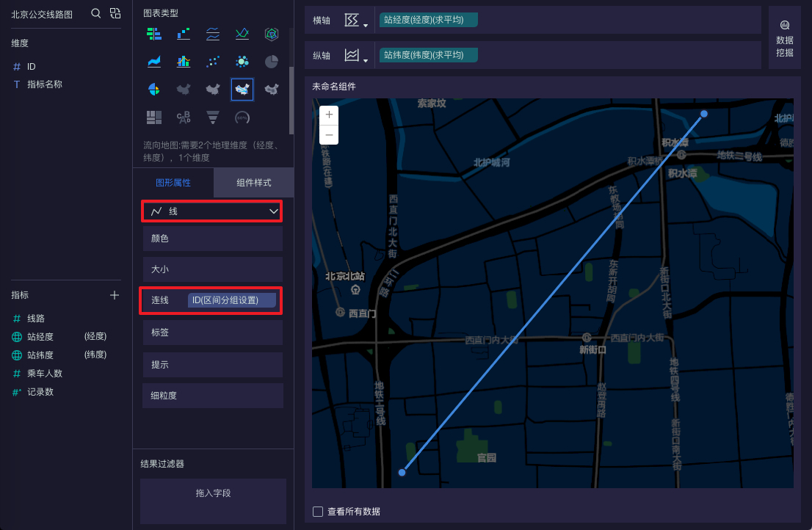Select the area chart icon
Screen dimensions: 812x530
(153, 62)
